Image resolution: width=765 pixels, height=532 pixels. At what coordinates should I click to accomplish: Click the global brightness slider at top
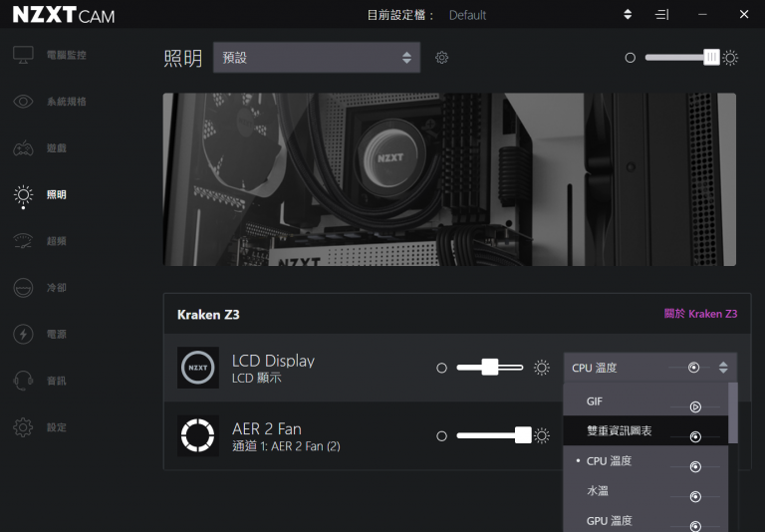pyautogui.click(x=681, y=58)
